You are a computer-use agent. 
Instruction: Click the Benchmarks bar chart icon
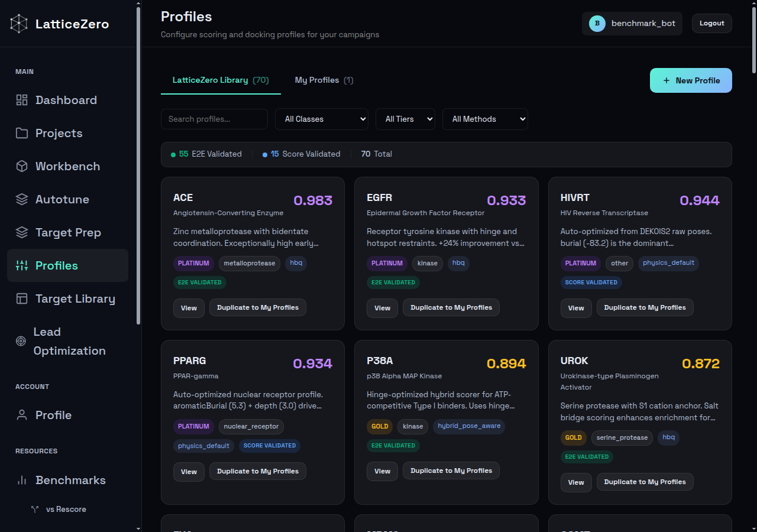click(22, 480)
